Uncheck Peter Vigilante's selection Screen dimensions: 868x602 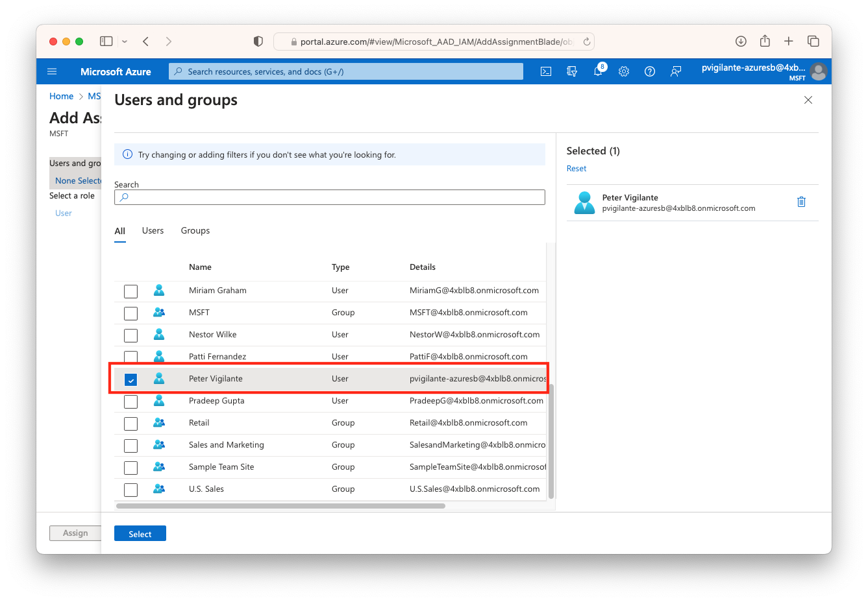tap(130, 379)
